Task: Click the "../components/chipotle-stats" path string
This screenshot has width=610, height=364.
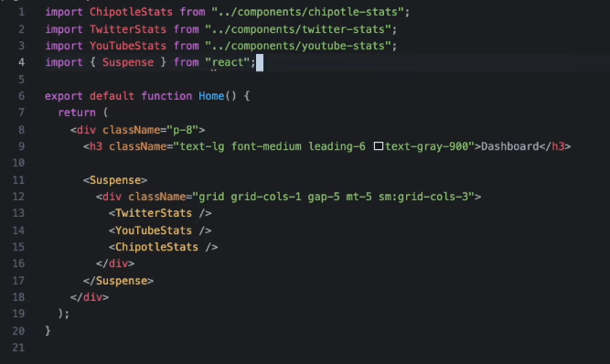Action: [307, 12]
